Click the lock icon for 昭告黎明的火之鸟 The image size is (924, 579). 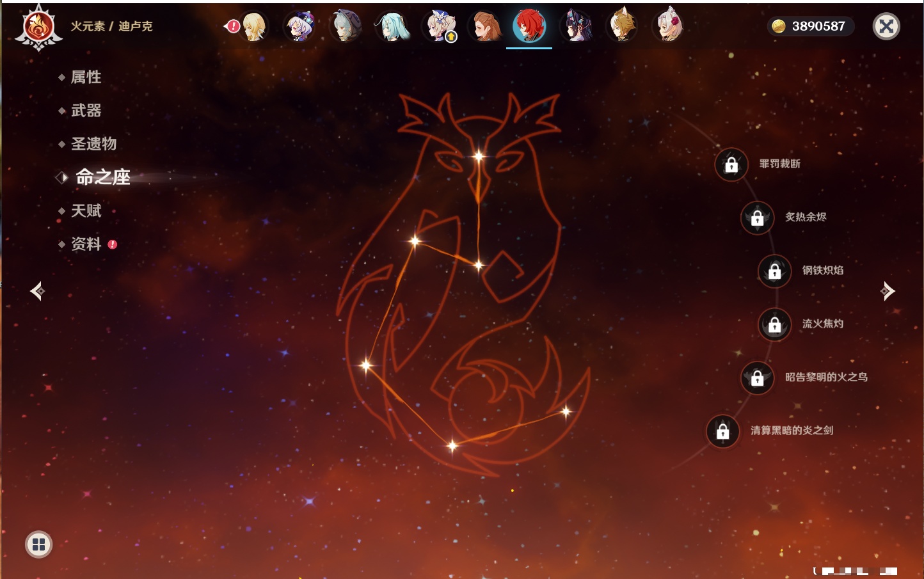tap(757, 377)
